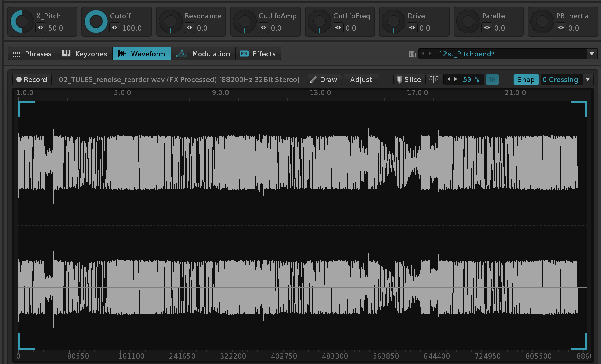Open mapping icon for PB Inertia macro
Screen dimensions: 601x364
coord(561,28)
